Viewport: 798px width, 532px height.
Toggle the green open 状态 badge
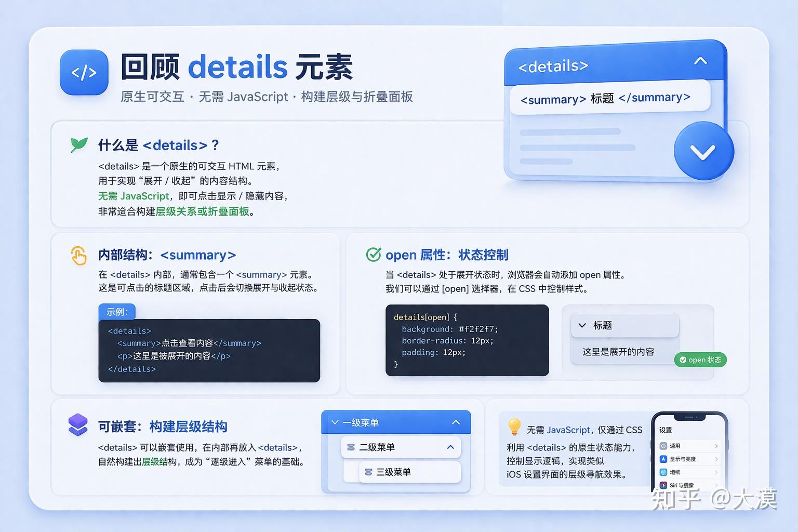[700, 360]
